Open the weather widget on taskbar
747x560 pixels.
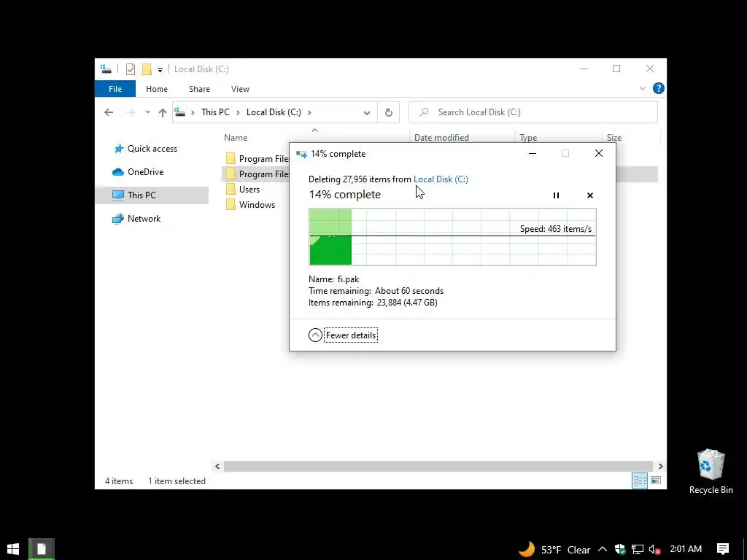554,550
